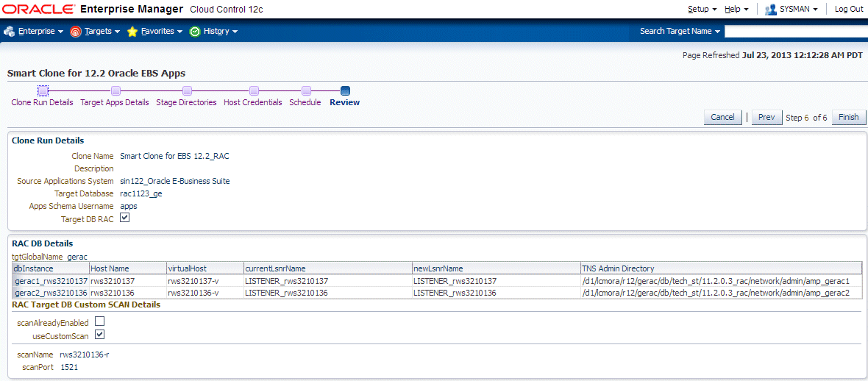Enable the scanAlreadyEnabled checkbox
The width and height of the screenshot is (868, 381).
tap(99, 321)
